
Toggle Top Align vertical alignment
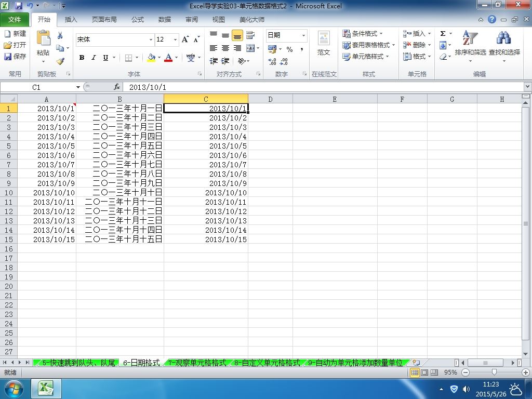point(214,35)
